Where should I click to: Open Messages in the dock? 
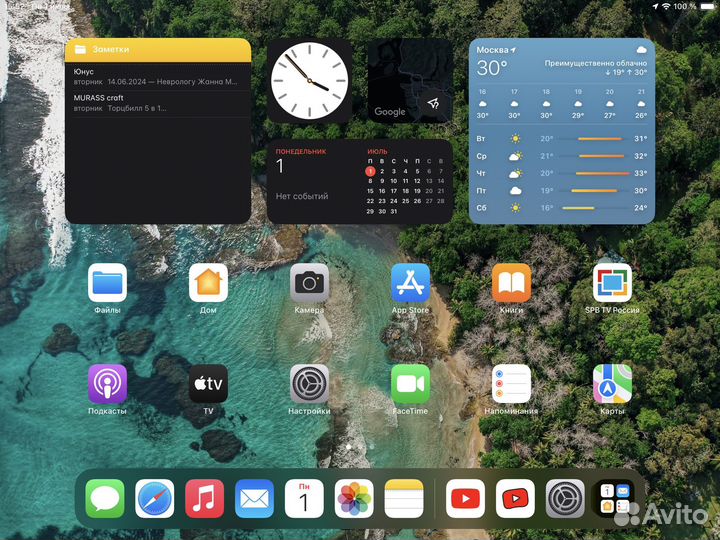105,499
